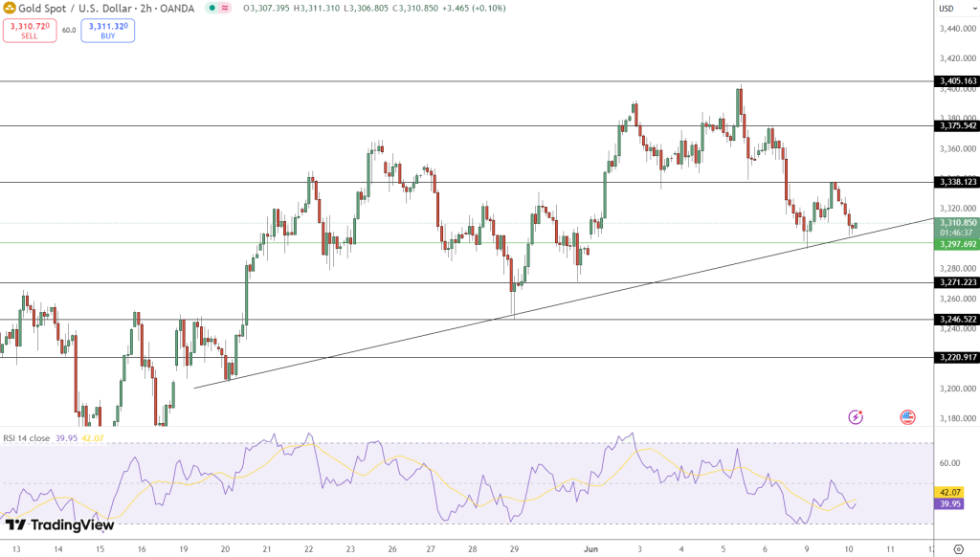Click the gold bars symbol logo
Screen dimensions: 980x557
point(9,8)
